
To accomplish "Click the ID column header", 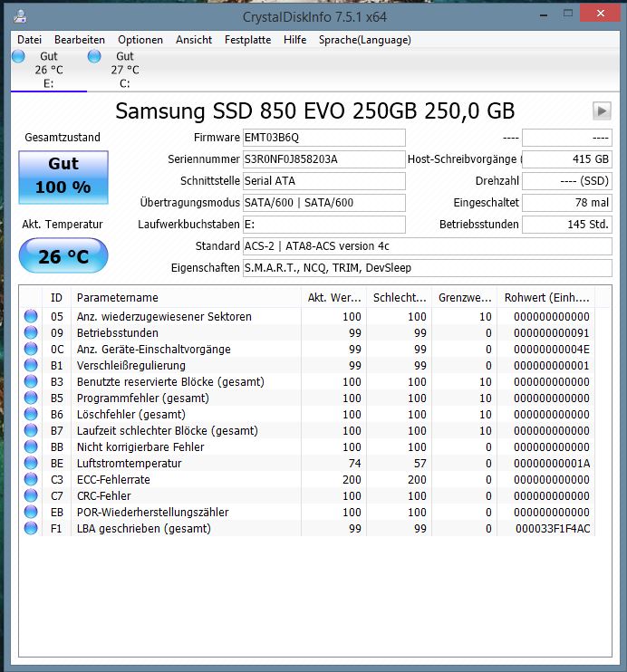I will coord(56,297).
